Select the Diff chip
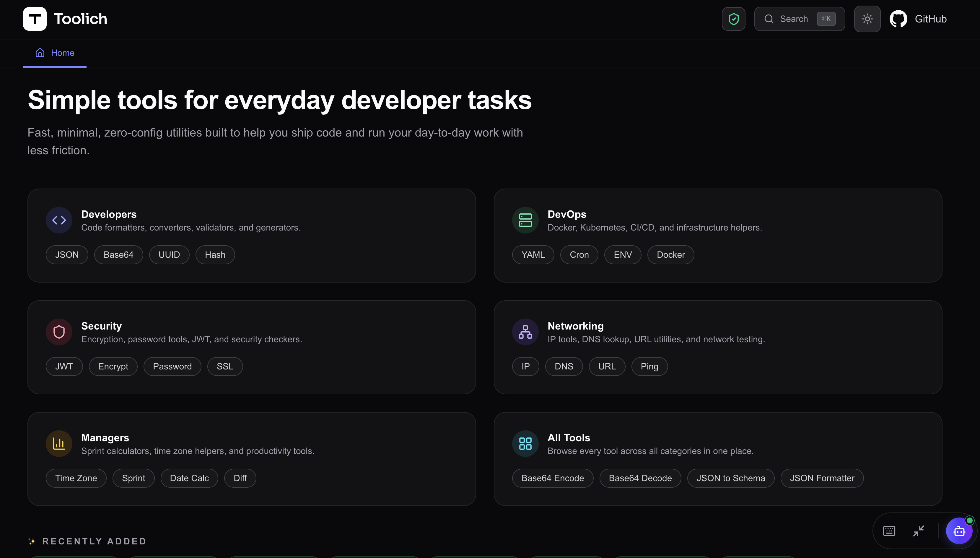 tap(240, 478)
